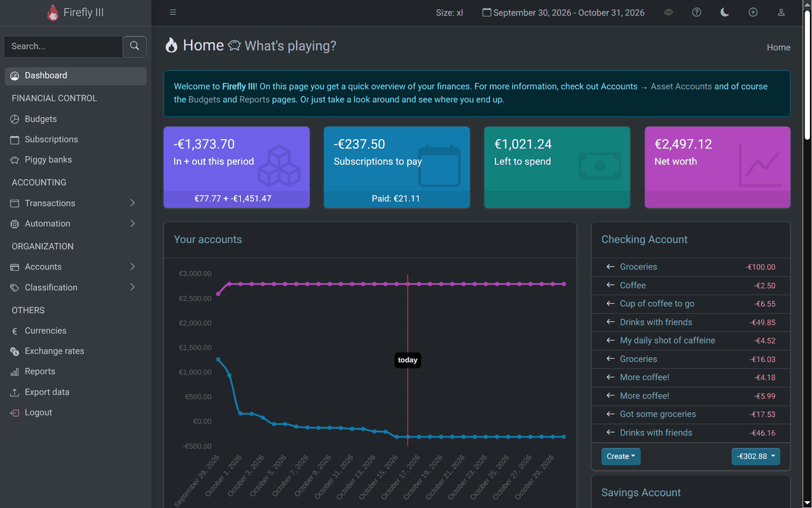The width and height of the screenshot is (812, 508).
Task: Click the -€5.99 More coffee! amount
Action: coord(765,396)
